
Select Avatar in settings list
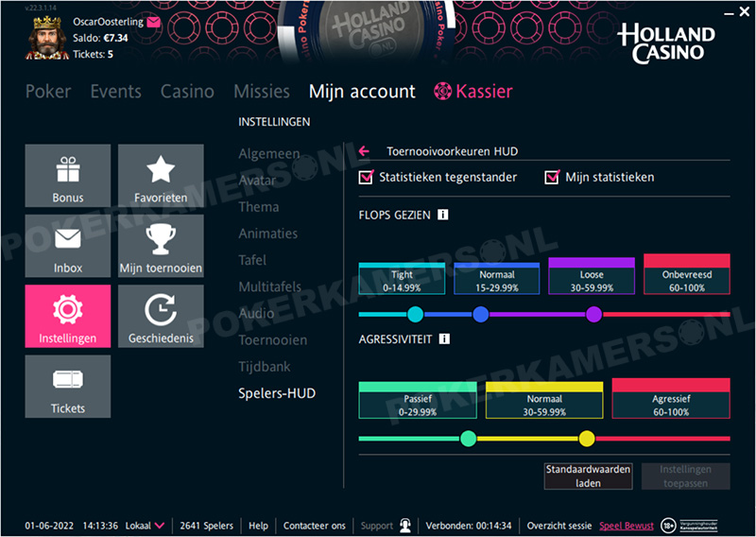point(257,181)
